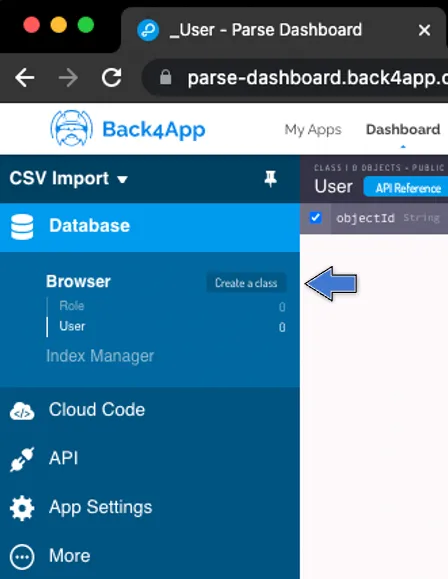
Task: Select the User class in the browser list
Action: 72,326
